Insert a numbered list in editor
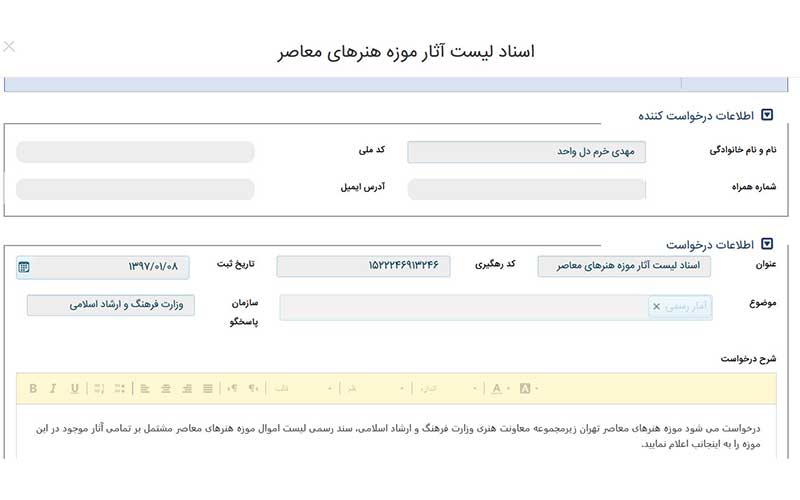 [x=98, y=388]
